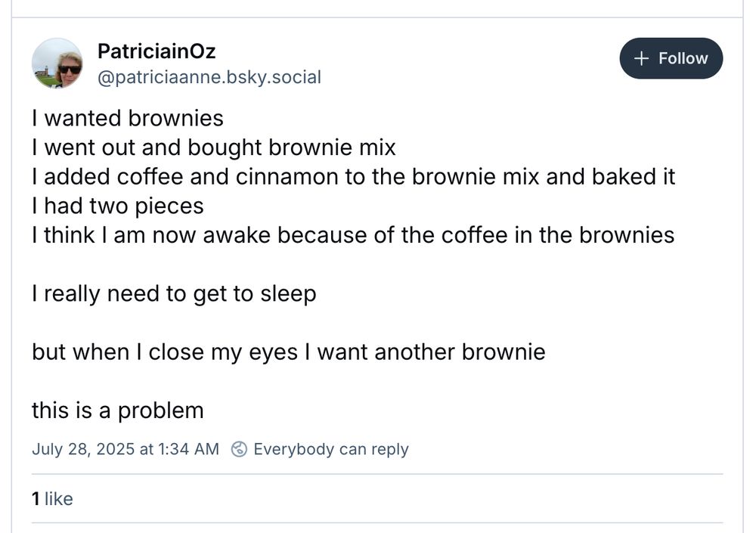Click the line 'I think I am now awake'
756x533 pixels.
point(353,235)
